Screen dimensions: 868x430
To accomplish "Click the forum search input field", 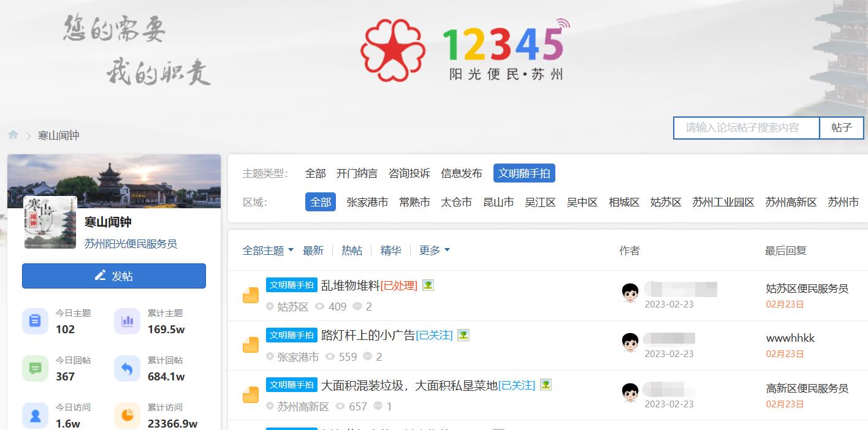I will point(747,128).
